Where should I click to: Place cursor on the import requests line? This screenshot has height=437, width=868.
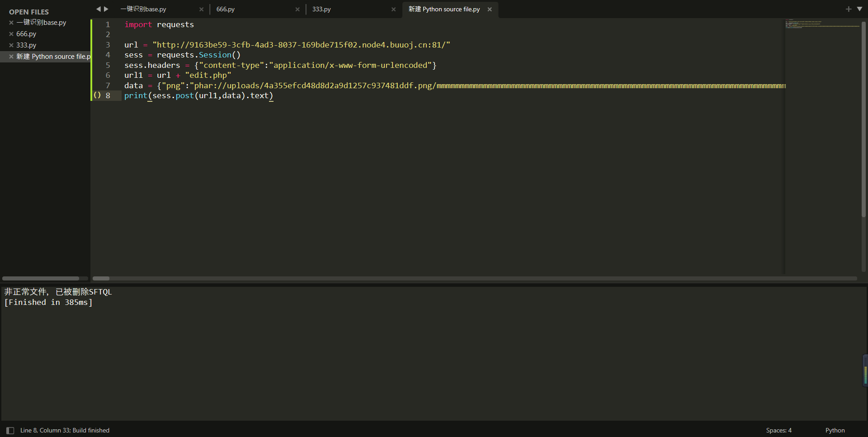pyautogui.click(x=159, y=24)
